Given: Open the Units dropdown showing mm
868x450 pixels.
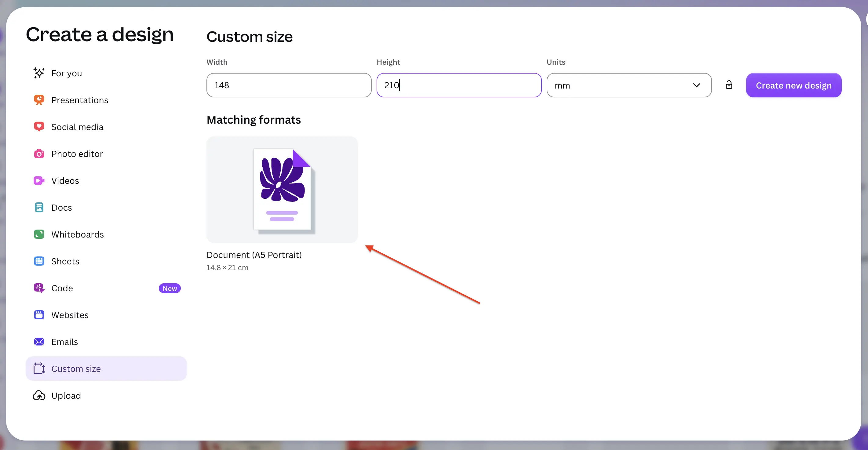Looking at the screenshot, I should point(629,85).
